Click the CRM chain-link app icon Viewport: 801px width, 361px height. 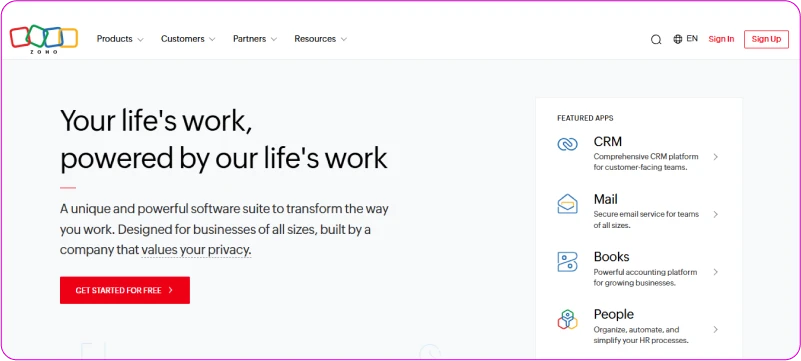click(567, 145)
